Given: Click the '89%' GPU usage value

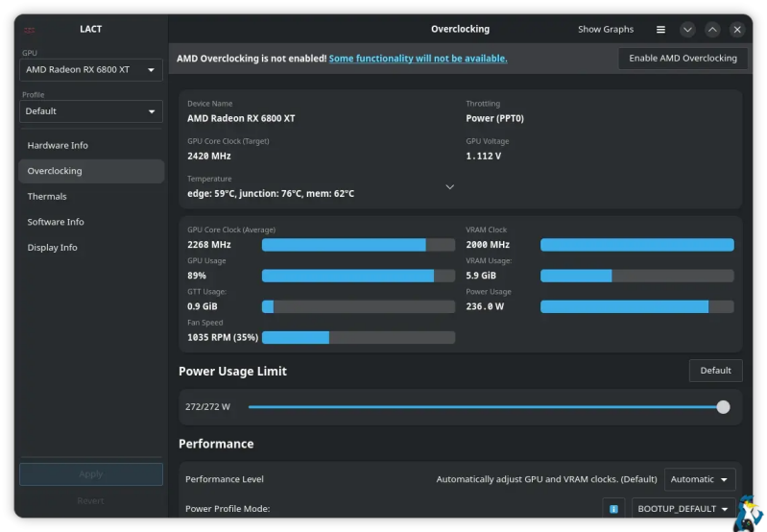Looking at the screenshot, I should click(197, 276).
